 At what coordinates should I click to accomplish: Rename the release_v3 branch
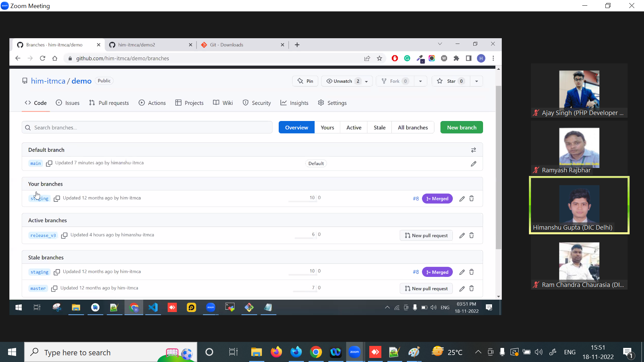(462, 235)
